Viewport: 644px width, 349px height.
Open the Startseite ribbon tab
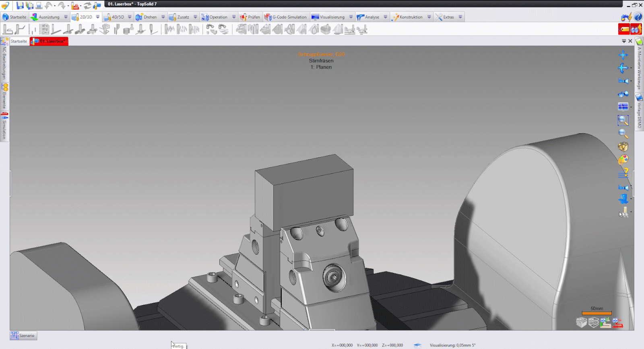pos(14,17)
